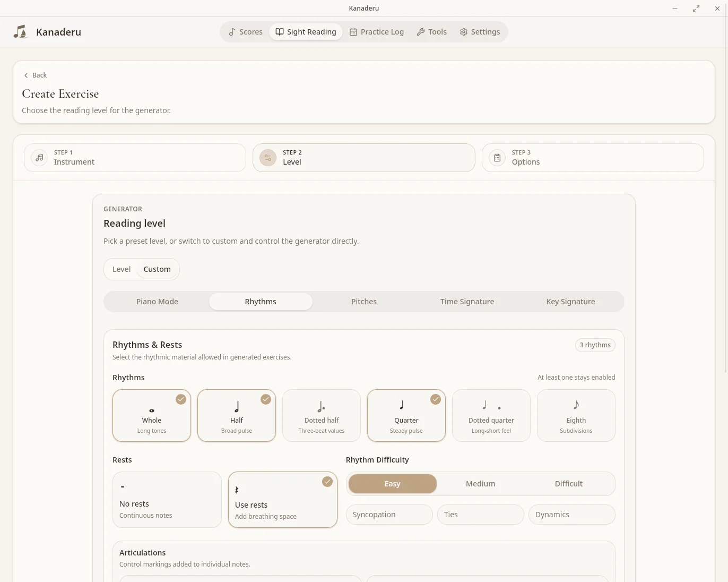Open the Sight Reading section

click(x=306, y=32)
